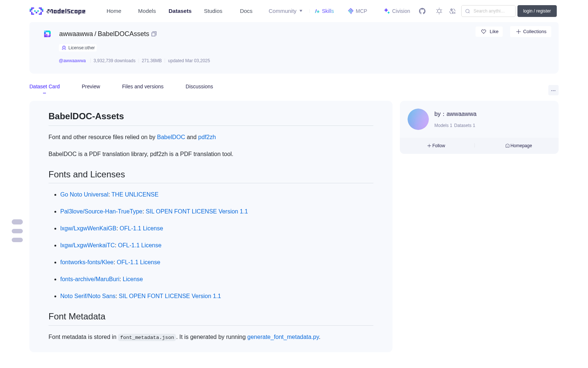The height and width of the screenshot is (368, 588).
Task: Open the Preview tab
Action: (91, 86)
